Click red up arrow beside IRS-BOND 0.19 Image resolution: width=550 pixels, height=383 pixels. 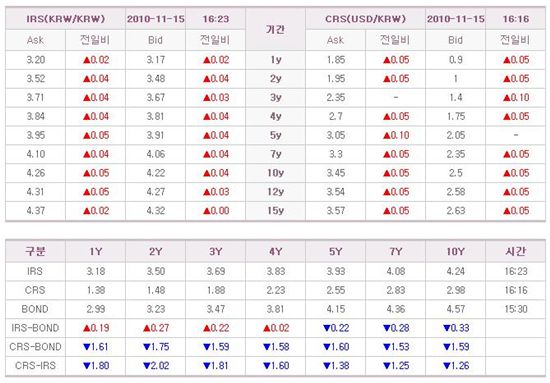pos(87,328)
